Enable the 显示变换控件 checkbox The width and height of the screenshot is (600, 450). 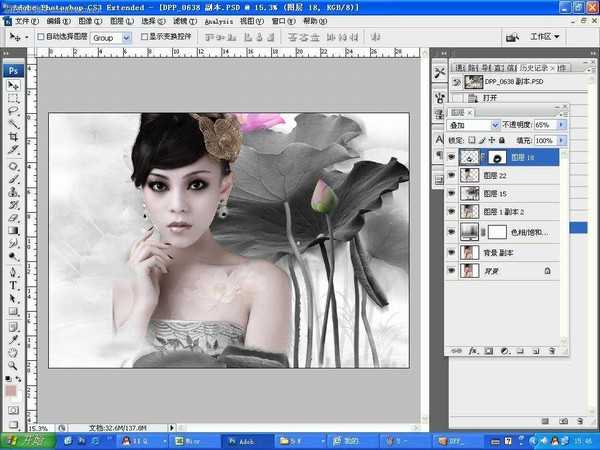144,37
